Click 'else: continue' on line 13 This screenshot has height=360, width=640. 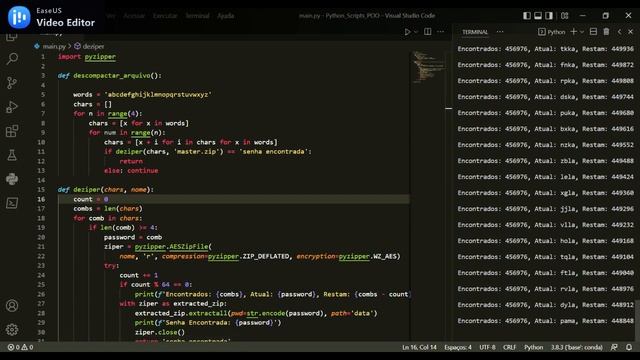click(131, 171)
